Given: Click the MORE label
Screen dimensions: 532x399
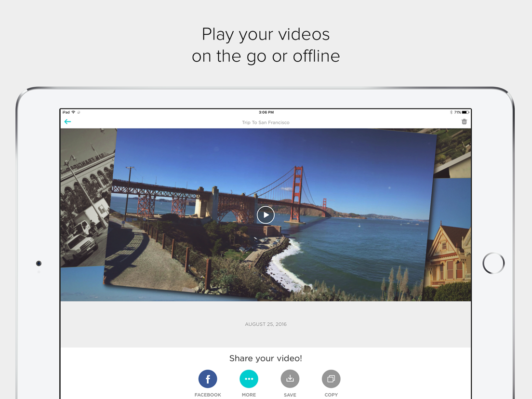Looking at the screenshot, I should [x=249, y=395].
